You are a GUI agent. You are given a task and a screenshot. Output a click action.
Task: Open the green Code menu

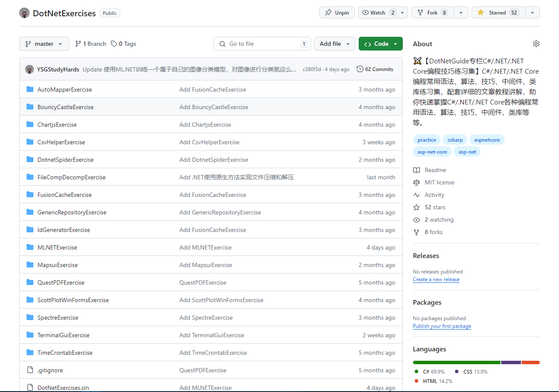(x=381, y=43)
